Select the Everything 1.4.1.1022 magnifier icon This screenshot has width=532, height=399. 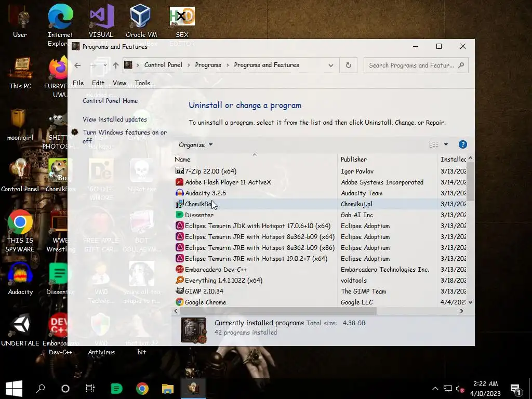pos(179,280)
